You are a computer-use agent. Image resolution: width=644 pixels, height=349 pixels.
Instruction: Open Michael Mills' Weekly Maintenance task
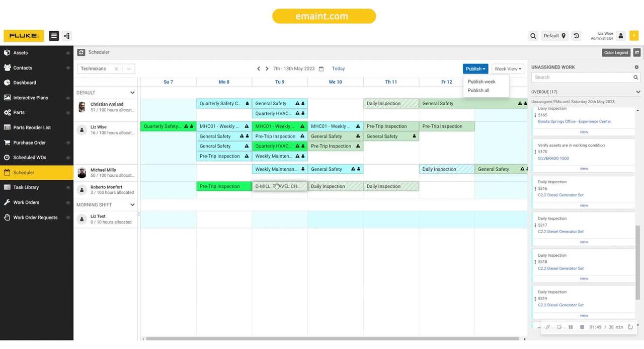tap(280, 169)
